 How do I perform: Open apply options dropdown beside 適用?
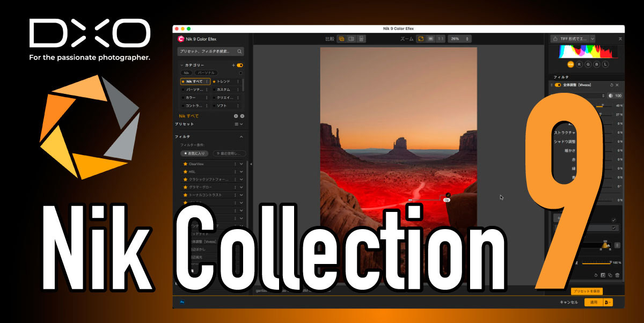(608, 302)
